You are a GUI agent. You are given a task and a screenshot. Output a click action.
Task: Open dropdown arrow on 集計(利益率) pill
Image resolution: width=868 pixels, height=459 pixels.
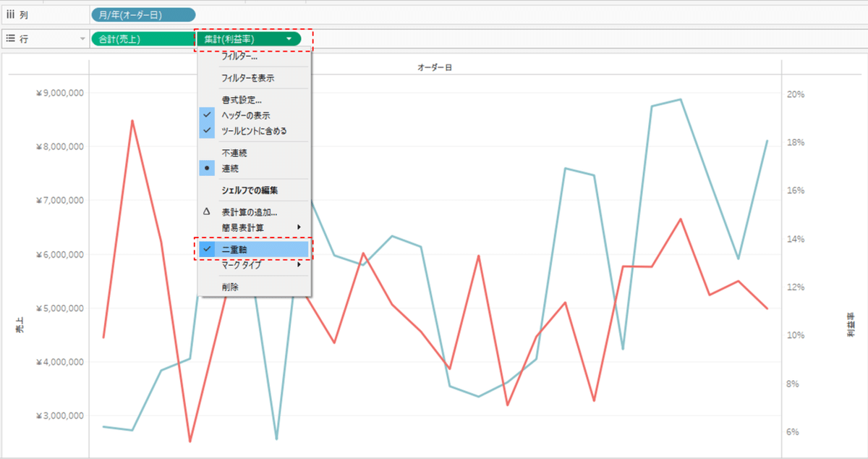click(289, 38)
